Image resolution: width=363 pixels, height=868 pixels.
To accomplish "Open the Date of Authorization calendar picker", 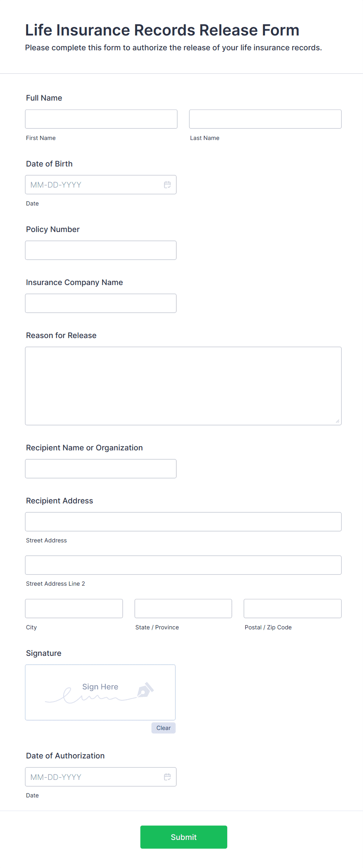I will click(167, 777).
